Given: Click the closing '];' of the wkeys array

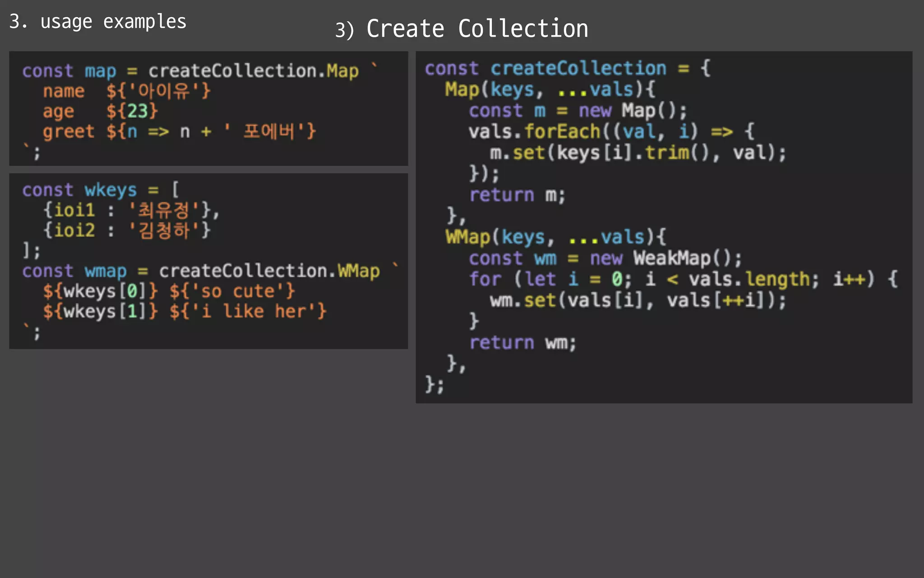Looking at the screenshot, I should coord(32,251).
